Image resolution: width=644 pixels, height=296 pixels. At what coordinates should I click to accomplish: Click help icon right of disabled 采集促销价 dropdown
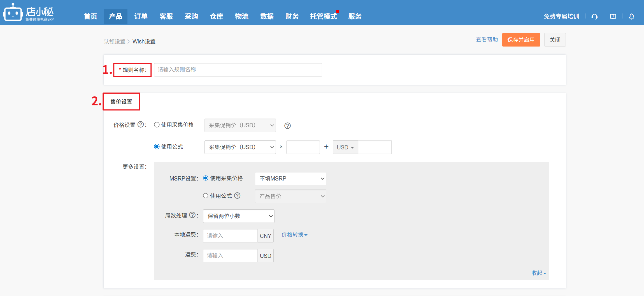point(287,126)
